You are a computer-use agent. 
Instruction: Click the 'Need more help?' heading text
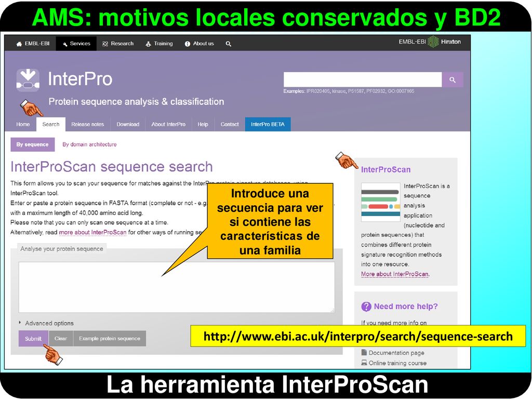coord(406,307)
